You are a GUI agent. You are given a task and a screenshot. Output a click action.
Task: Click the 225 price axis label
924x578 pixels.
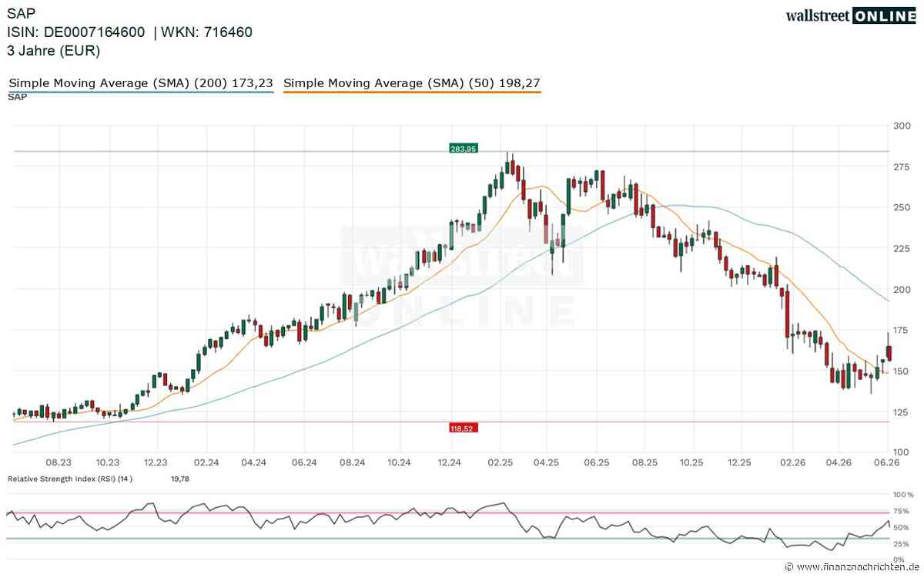[903, 249]
